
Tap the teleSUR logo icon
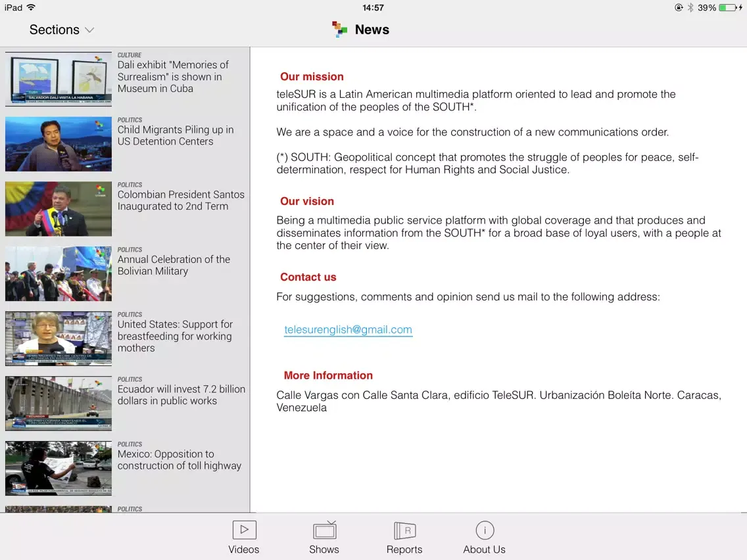tap(339, 30)
